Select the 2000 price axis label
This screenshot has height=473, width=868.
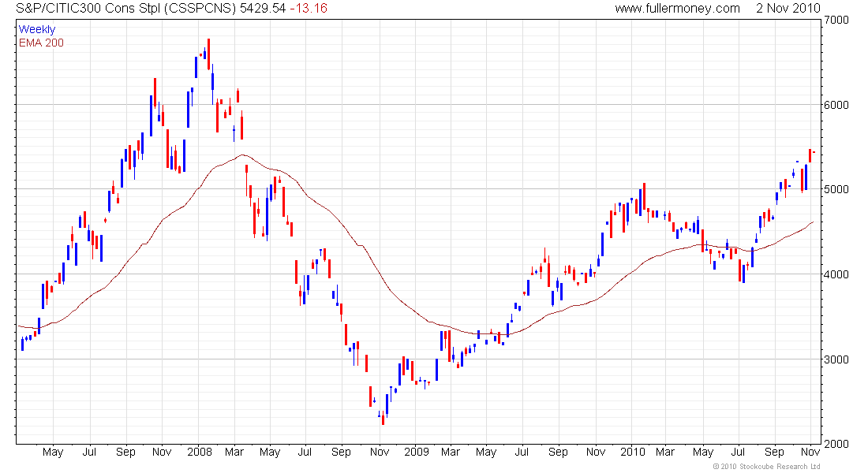(836, 444)
